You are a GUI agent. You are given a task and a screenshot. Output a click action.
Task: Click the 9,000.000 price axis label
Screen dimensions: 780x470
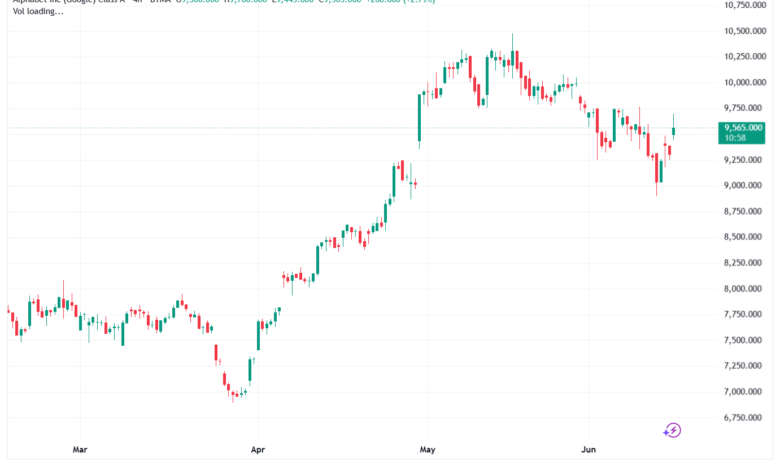coord(743,186)
